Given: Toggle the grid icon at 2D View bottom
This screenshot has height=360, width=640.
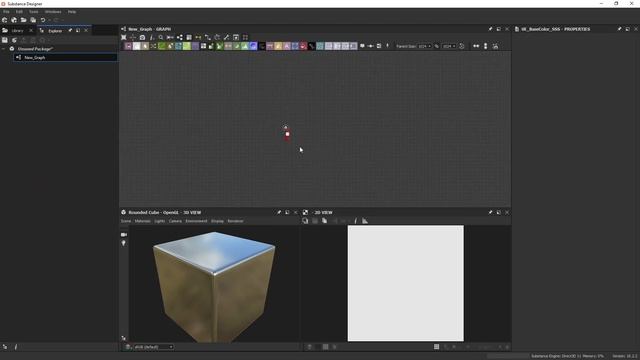Looking at the screenshot, I should (x=436, y=347).
